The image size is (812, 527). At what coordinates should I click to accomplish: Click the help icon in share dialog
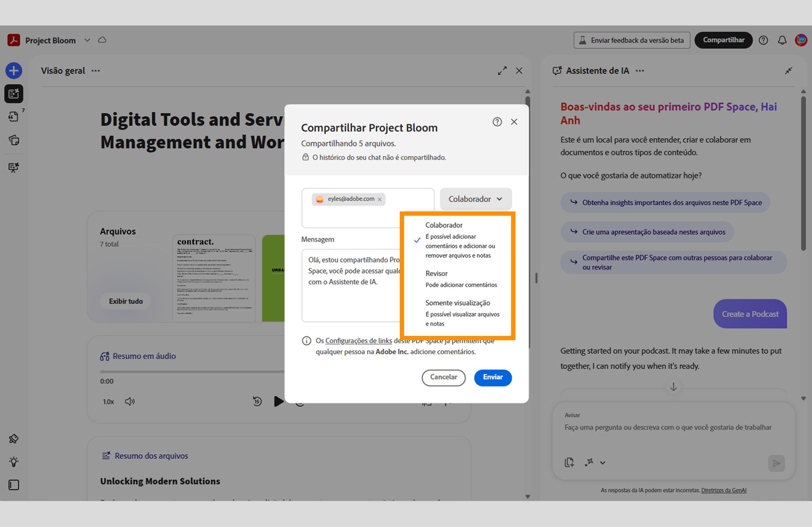(497, 122)
